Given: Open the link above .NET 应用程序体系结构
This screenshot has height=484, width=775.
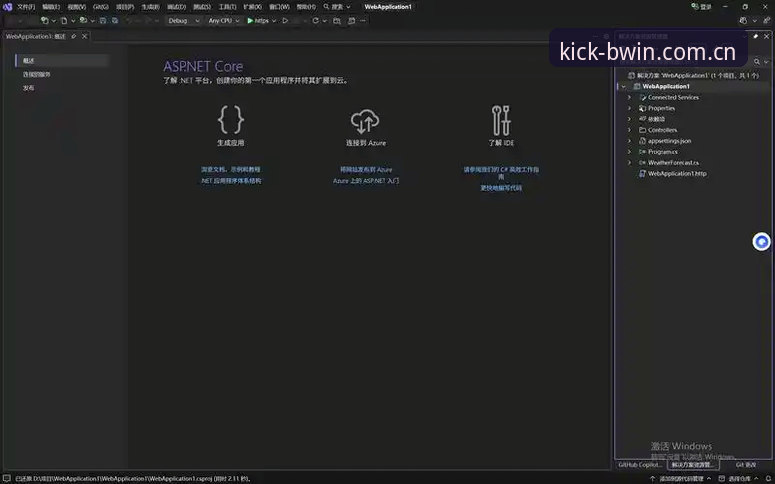Looking at the screenshot, I should click(231, 170).
